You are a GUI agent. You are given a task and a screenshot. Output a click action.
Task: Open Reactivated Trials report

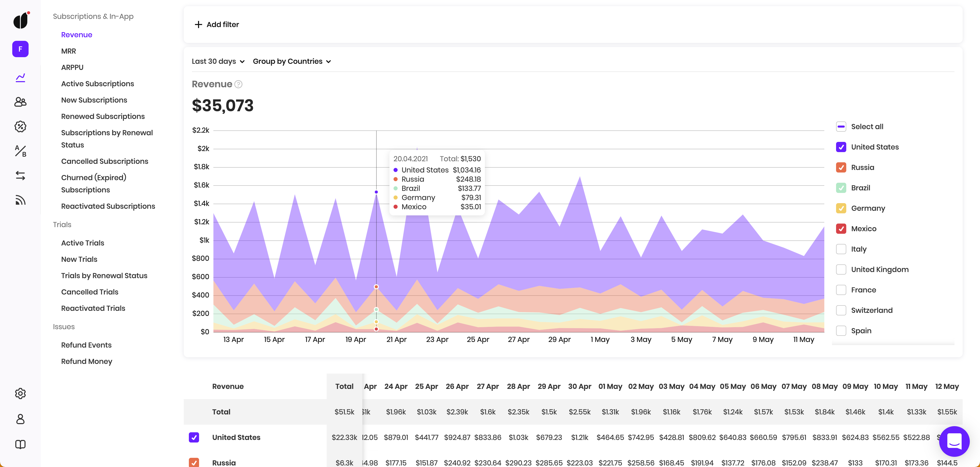tap(93, 309)
